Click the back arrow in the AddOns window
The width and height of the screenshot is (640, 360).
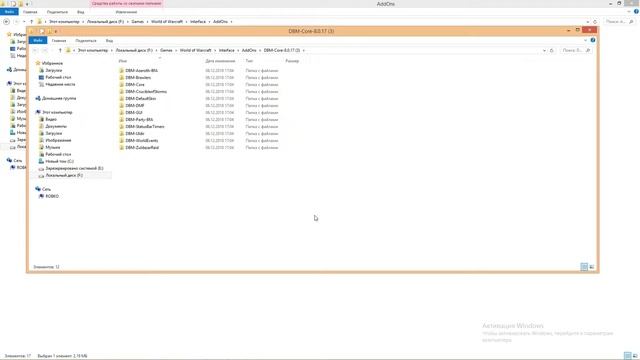pos(7,22)
